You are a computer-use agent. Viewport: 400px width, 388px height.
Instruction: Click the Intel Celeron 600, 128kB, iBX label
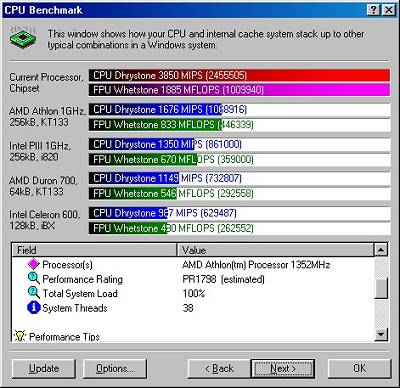[45, 220]
